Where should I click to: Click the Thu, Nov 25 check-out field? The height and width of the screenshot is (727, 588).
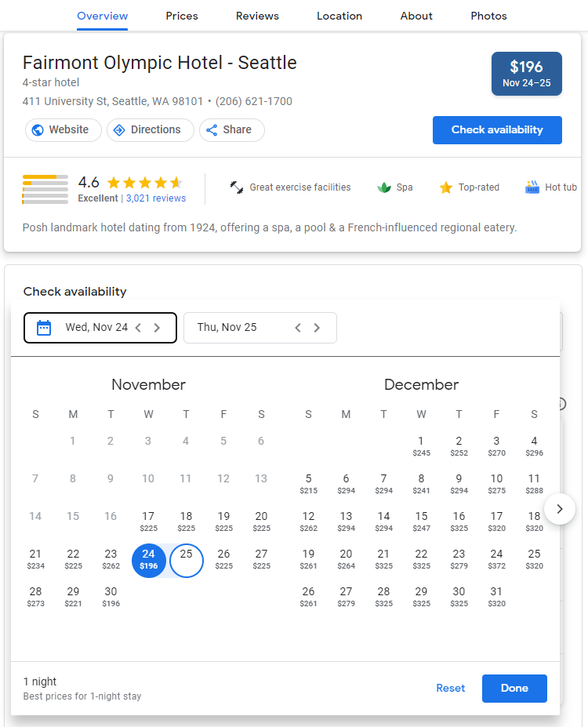260,328
